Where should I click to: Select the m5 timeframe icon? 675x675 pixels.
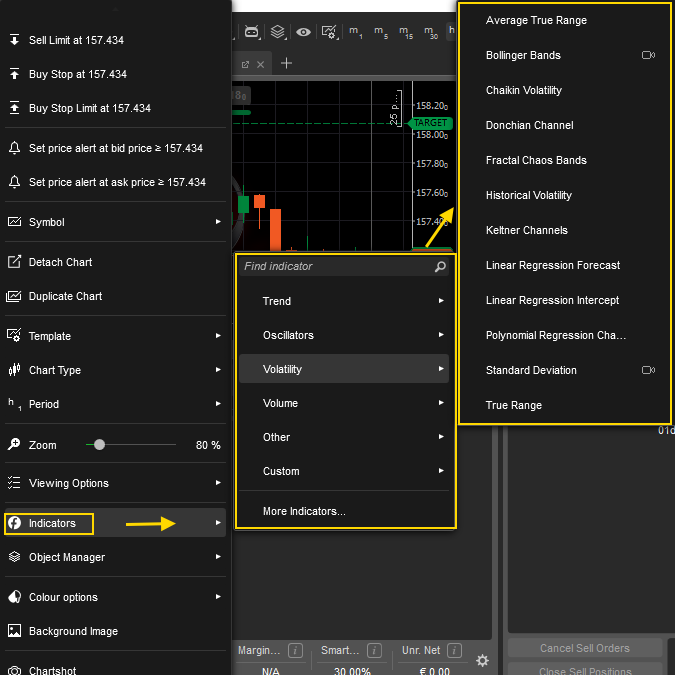[x=381, y=33]
